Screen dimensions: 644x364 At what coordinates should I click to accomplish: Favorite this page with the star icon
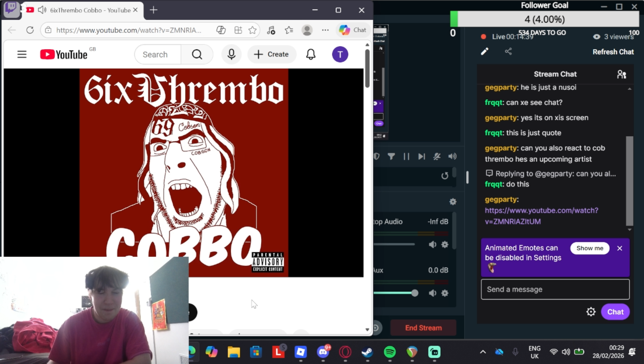pos(253,30)
